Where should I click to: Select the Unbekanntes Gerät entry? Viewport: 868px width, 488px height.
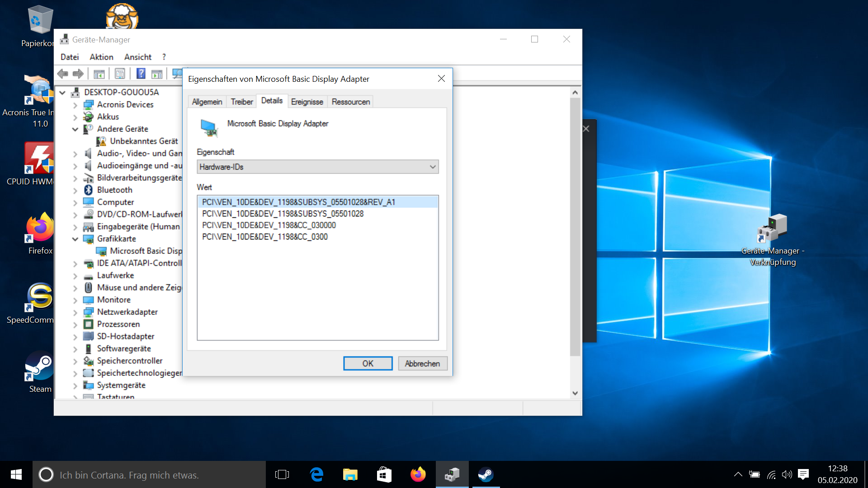pyautogui.click(x=144, y=141)
